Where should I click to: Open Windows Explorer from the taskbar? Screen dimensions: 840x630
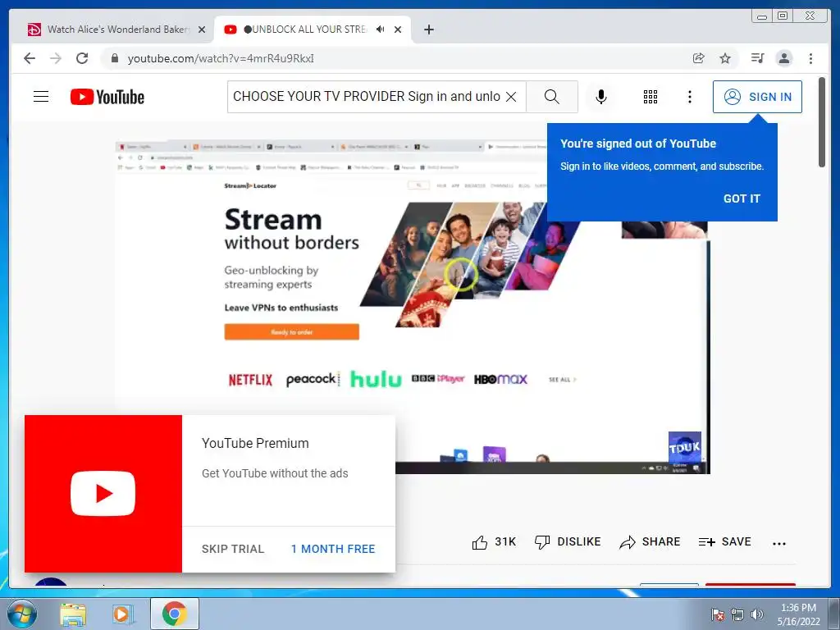[x=73, y=614]
